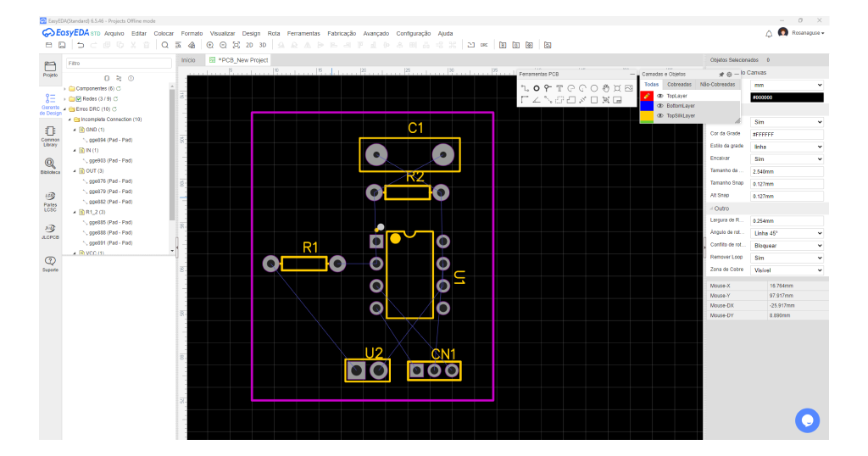Collapse the Incomplete Connection node
Screen dimensions: 868x456
[70, 120]
